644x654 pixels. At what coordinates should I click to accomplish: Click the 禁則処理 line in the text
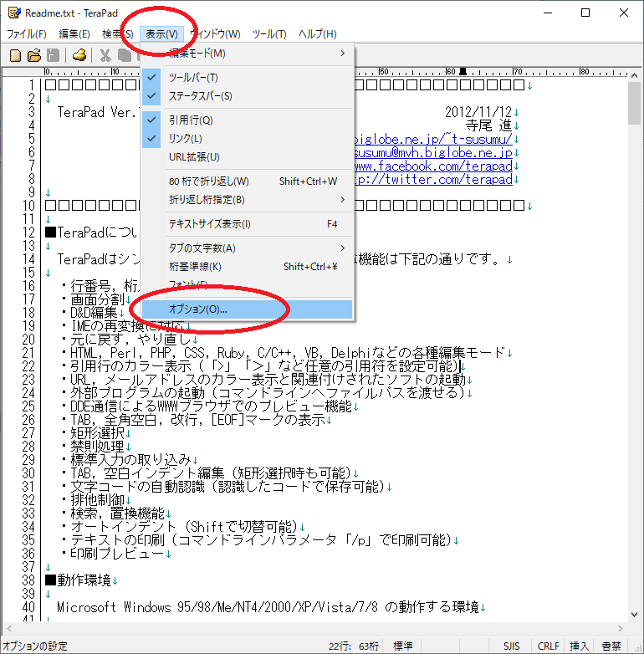click(x=97, y=447)
